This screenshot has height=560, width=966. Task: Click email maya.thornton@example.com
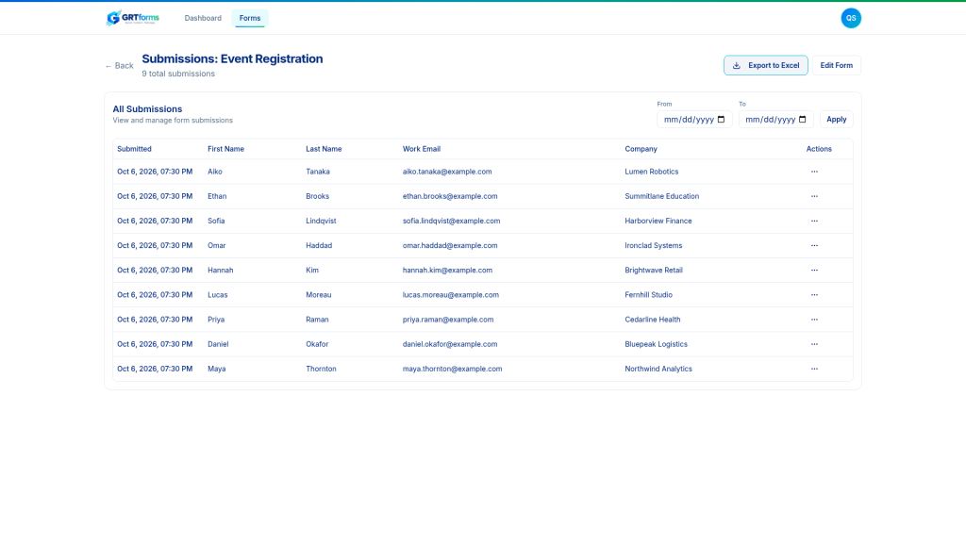click(452, 369)
